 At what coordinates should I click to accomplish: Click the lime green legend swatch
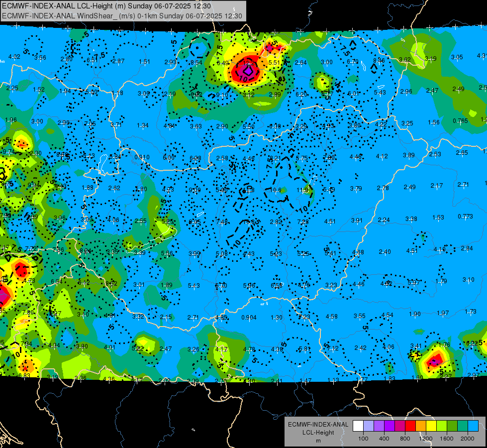[442, 426]
